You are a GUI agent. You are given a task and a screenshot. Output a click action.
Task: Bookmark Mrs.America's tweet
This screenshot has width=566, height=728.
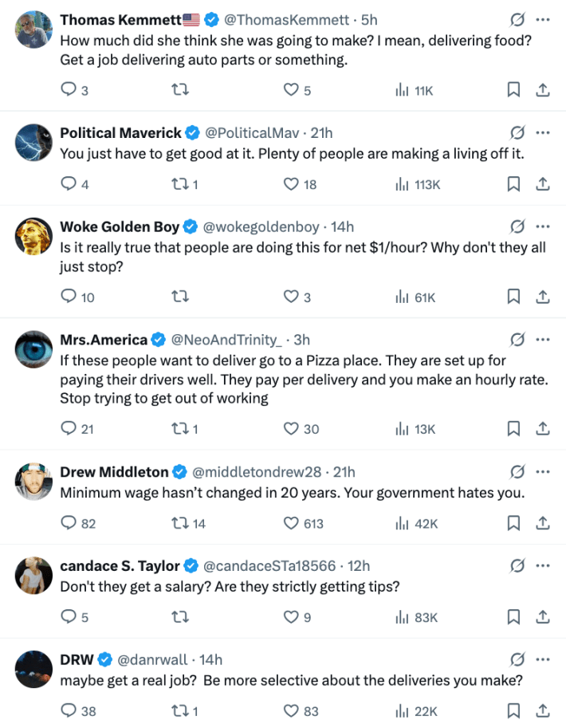[514, 428]
